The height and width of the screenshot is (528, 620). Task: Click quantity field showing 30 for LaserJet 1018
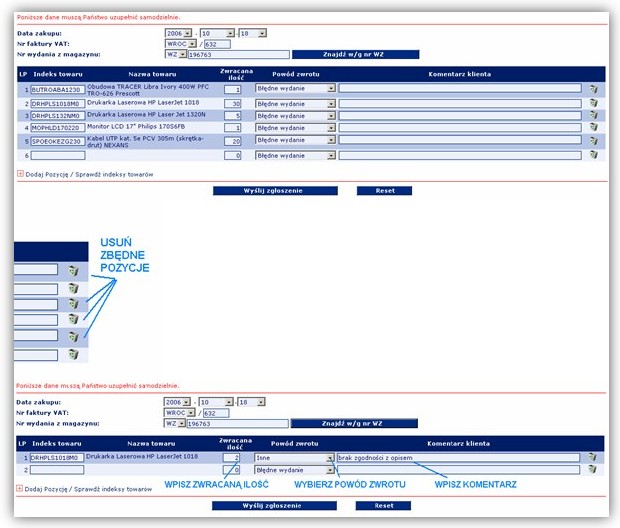click(232, 104)
